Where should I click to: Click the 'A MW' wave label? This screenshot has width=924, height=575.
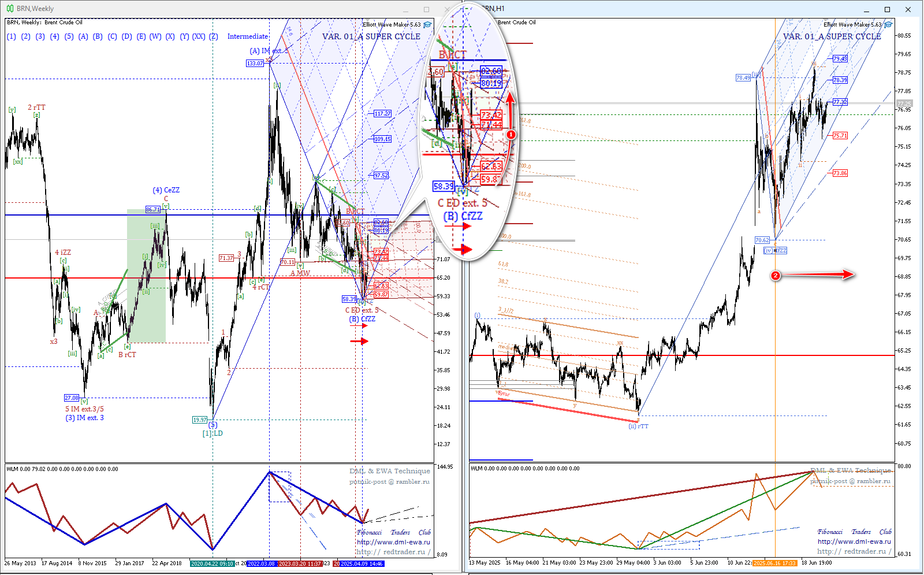point(300,273)
